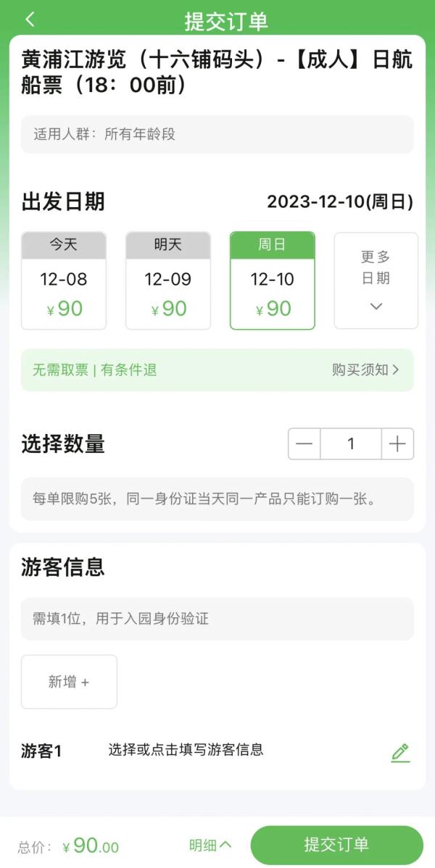Viewport: 435px width, 868px height.
Task: Tap the quantity input field showing 1
Action: (351, 443)
